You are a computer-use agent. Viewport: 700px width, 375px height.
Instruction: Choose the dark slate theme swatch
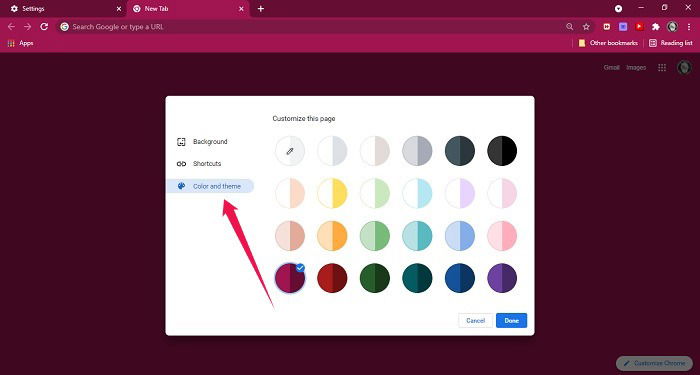click(460, 151)
